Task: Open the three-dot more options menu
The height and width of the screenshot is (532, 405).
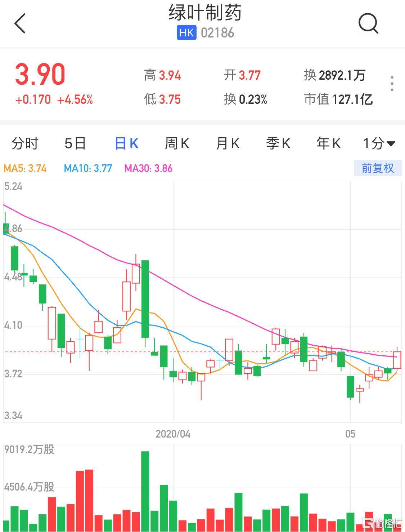Action: point(392,84)
